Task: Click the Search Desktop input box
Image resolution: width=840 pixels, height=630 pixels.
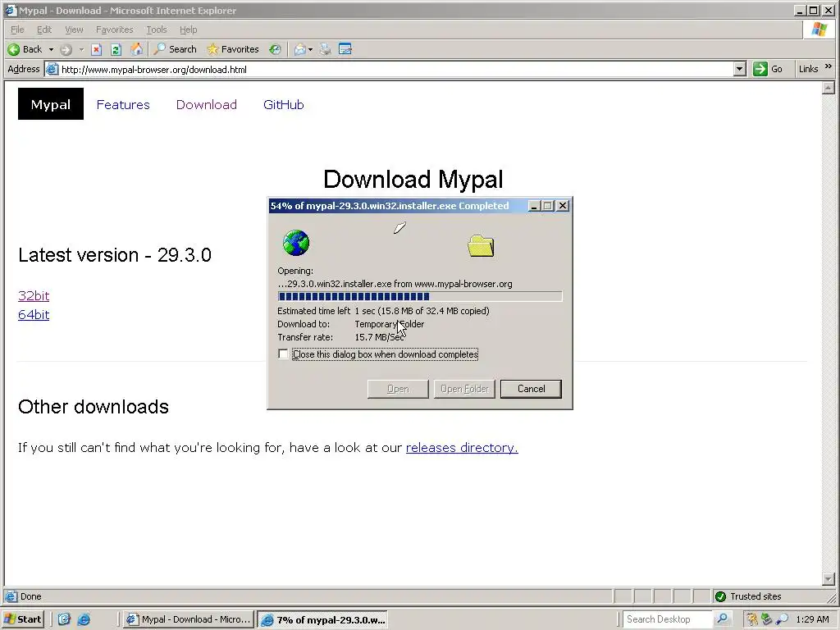Action: pyautogui.click(x=668, y=619)
